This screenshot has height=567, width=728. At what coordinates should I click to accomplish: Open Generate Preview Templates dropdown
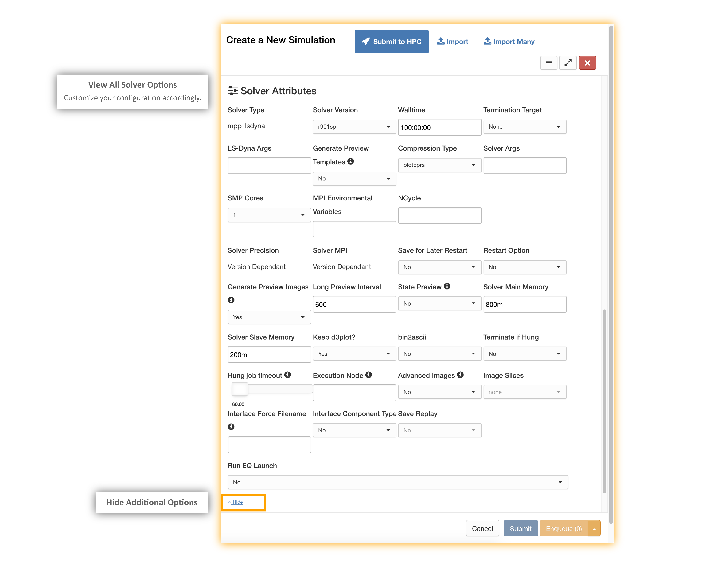354,179
